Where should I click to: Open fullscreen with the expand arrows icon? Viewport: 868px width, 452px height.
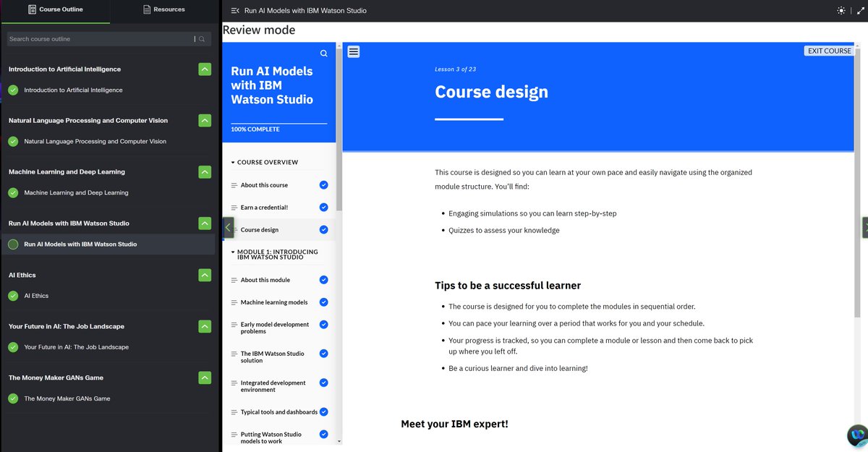[x=859, y=11]
